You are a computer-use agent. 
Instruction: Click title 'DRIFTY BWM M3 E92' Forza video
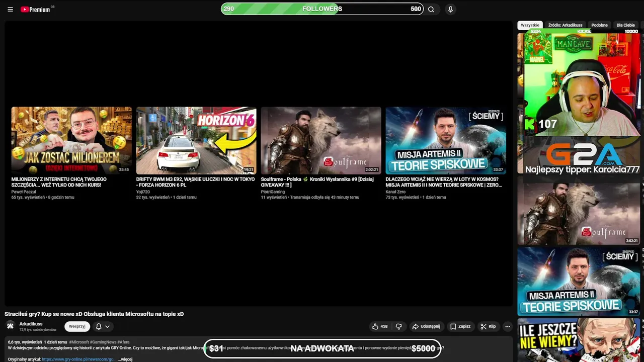click(195, 182)
